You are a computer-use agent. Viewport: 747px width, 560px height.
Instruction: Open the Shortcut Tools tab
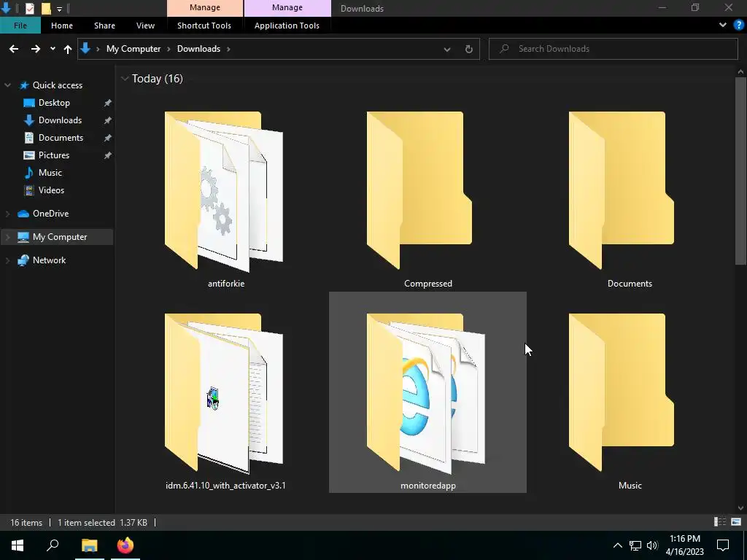click(204, 26)
